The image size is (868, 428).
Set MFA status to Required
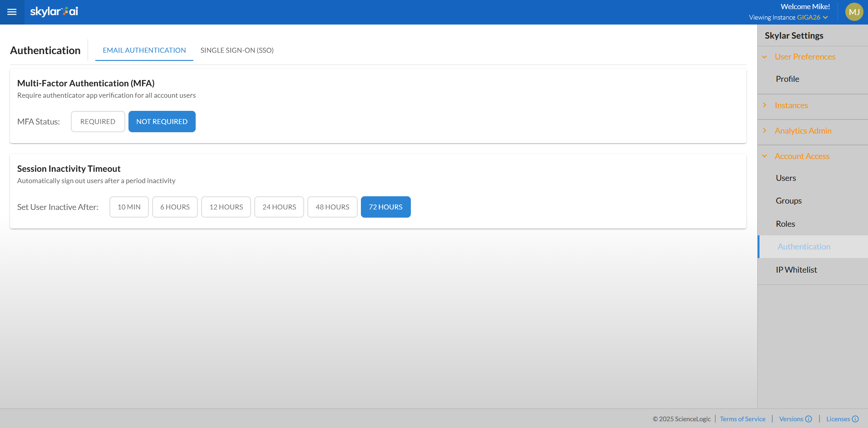pyautogui.click(x=98, y=122)
